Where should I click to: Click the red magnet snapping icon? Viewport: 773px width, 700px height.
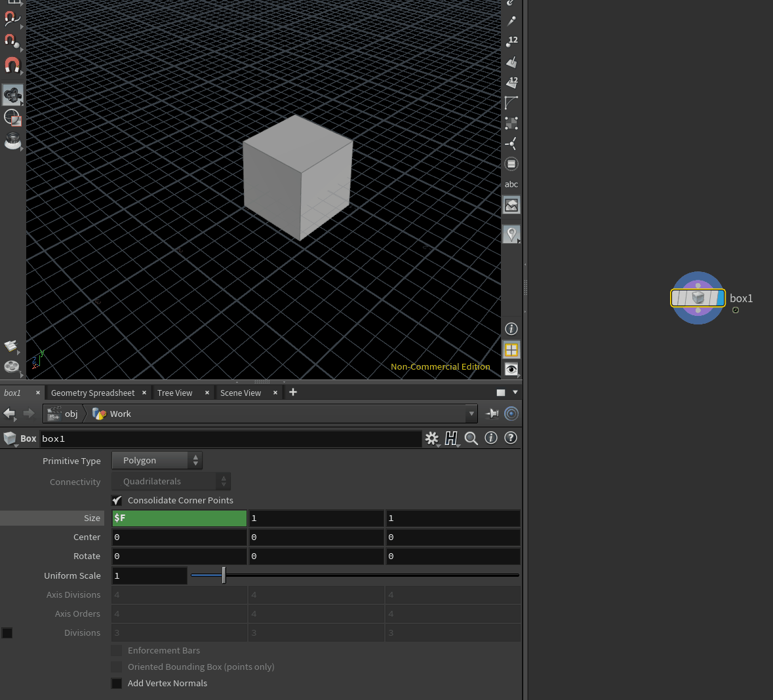coord(12,65)
